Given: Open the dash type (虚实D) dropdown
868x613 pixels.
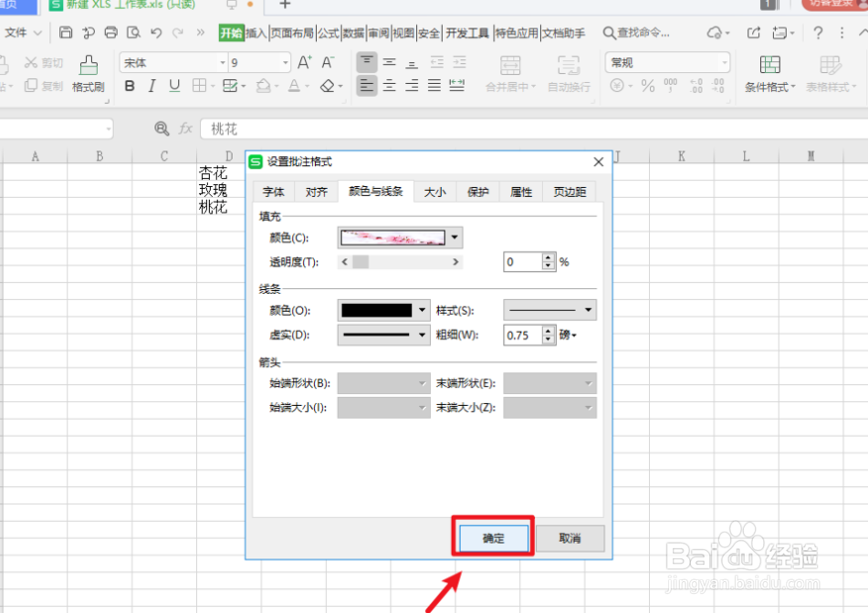Looking at the screenshot, I should pyautogui.click(x=422, y=335).
